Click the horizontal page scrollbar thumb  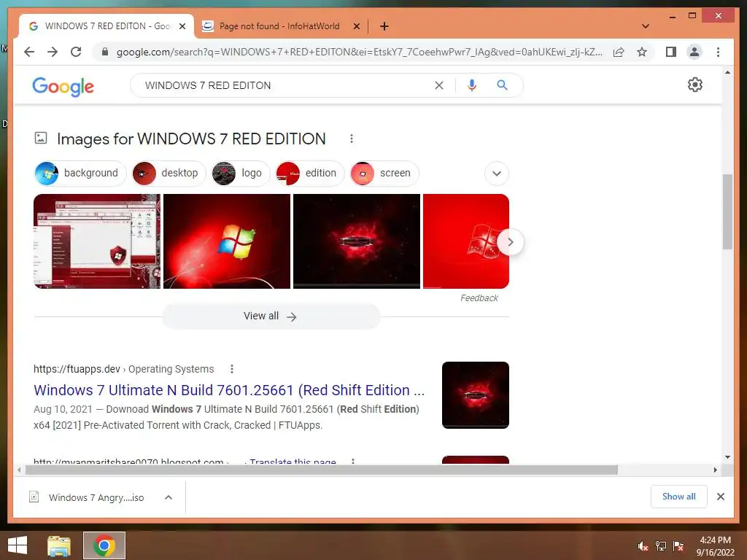click(x=322, y=470)
